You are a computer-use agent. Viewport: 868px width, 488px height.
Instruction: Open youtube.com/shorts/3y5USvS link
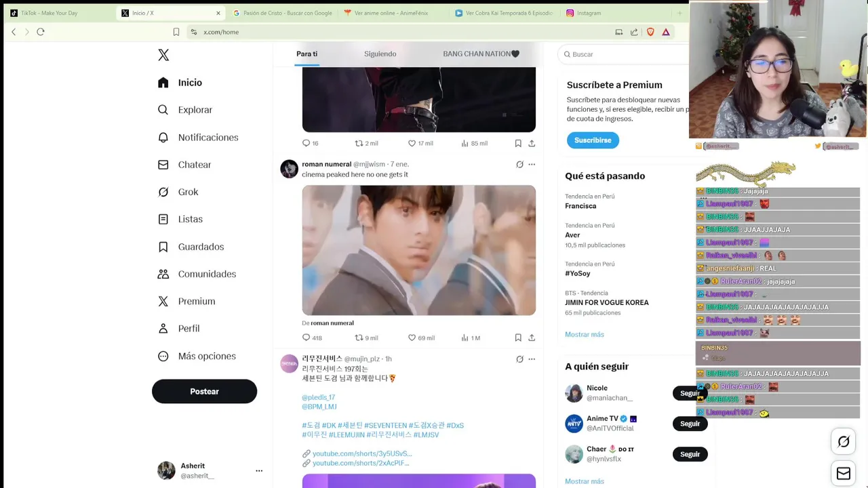point(362,453)
